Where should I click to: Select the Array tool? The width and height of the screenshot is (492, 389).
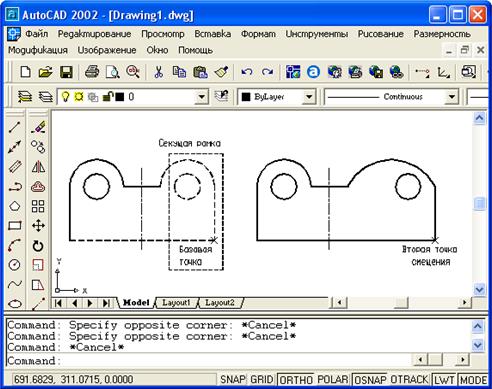click(38, 206)
